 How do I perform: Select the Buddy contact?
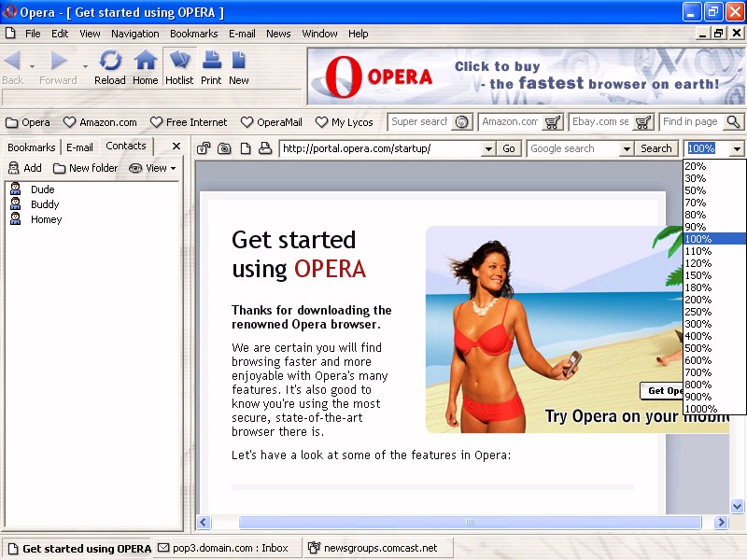point(45,204)
